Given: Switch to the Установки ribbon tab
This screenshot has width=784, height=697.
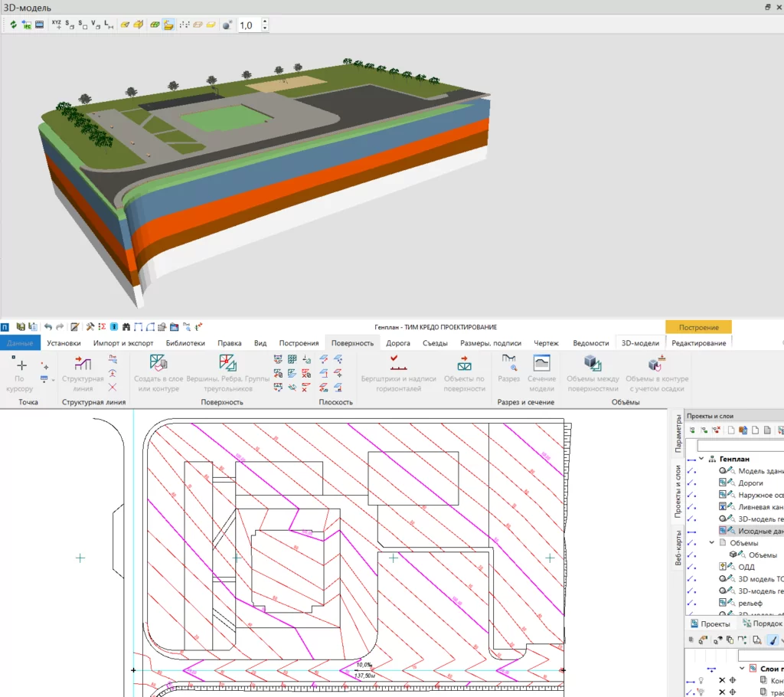Looking at the screenshot, I should click(x=64, y=342).
